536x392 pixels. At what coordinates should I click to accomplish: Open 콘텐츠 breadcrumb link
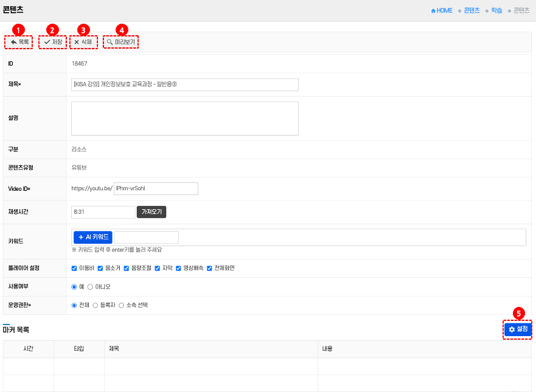pos(472,10)
